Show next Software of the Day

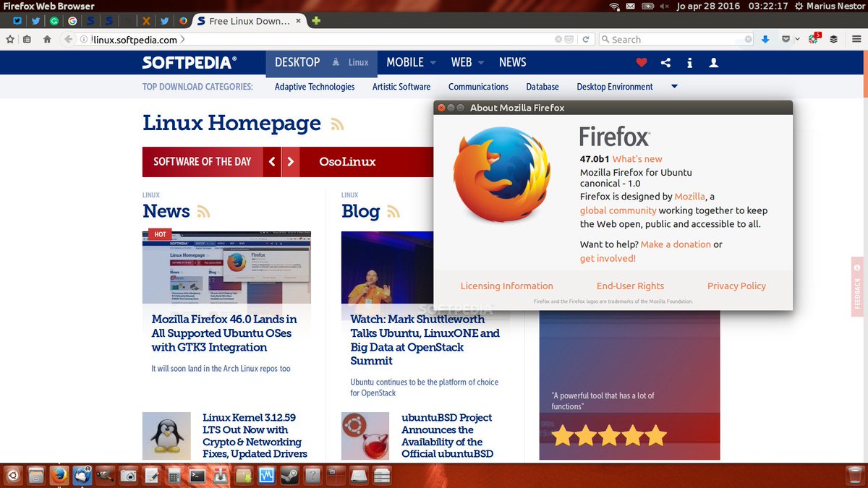[290, 162]
